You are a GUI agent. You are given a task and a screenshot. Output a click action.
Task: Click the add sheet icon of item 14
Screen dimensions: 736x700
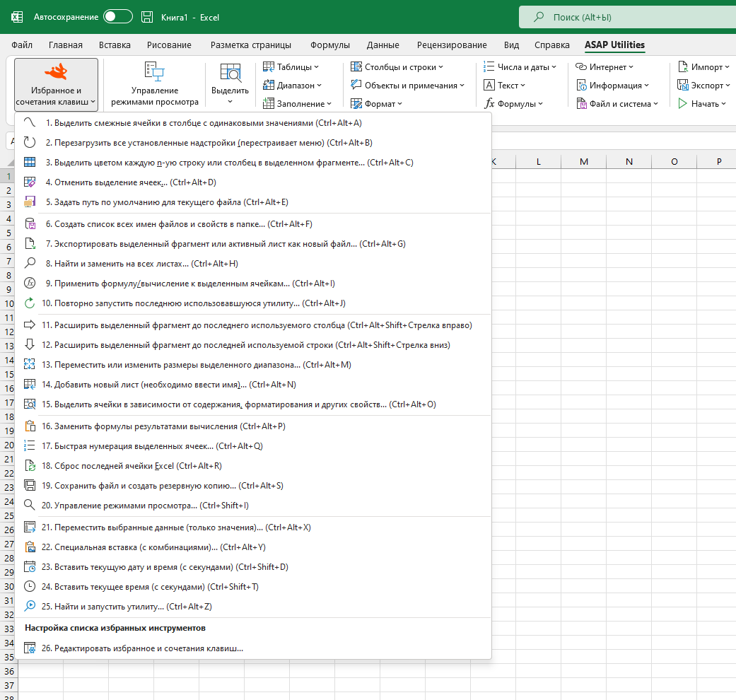pos(30,384)
